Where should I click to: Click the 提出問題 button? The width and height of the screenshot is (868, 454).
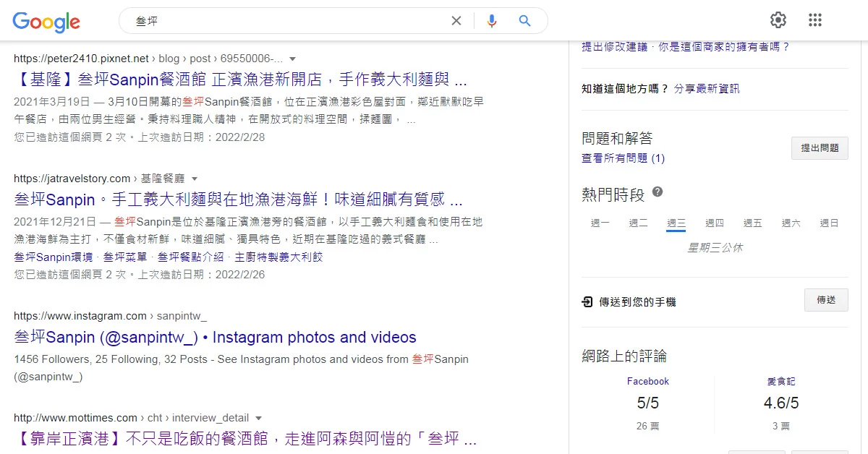click(820, 147)
